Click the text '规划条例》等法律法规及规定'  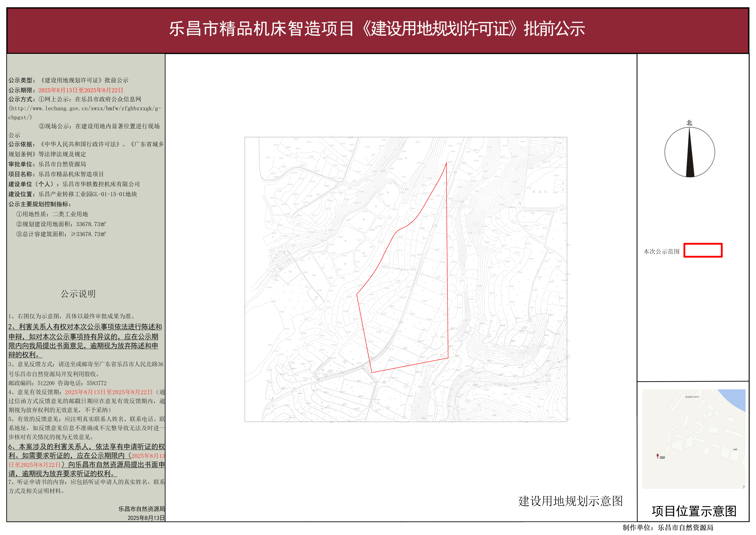coord(47,154)
